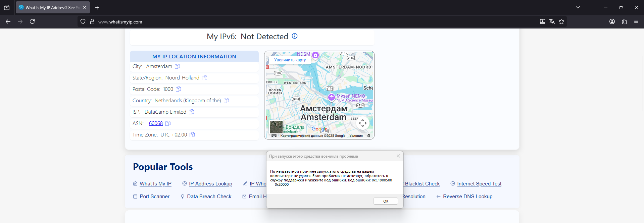Open a new browser tab

click(x=97, y=7)
